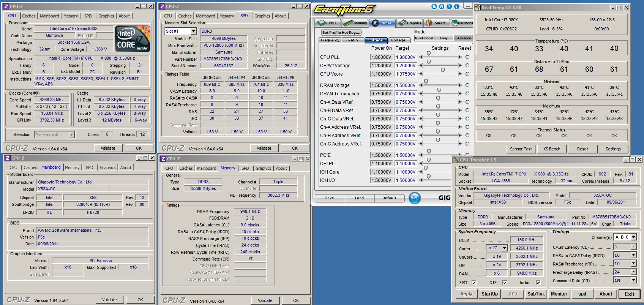Viewport: 644px width, 305px height.
Task: Select the Reset radio for Ch-C Data VRef
Action: coord(467,119)
